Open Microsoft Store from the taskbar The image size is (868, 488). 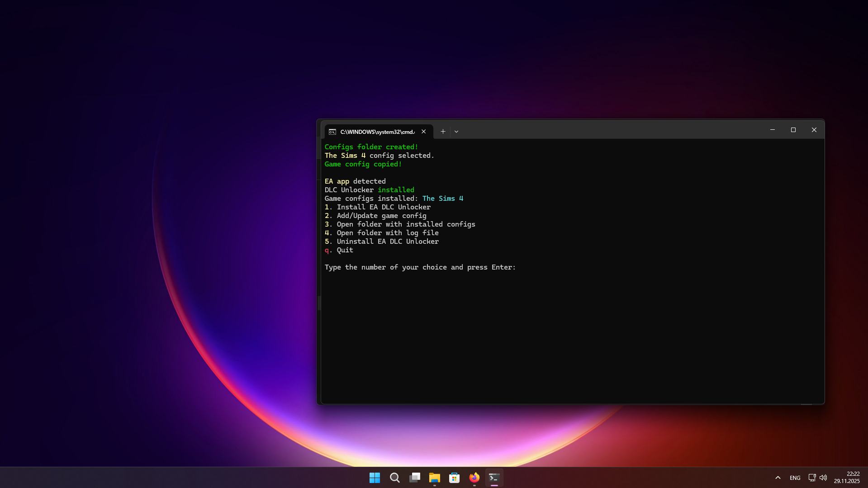(454, 478)
